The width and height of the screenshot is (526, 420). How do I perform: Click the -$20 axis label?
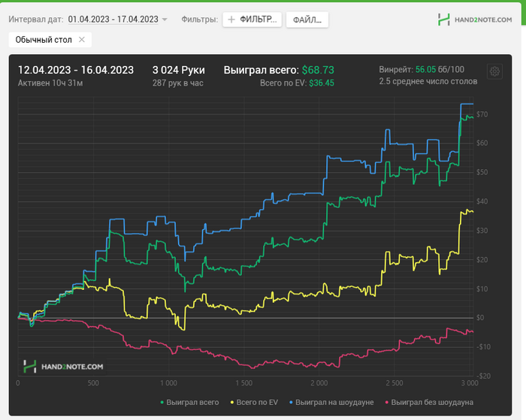coord(483,376)
